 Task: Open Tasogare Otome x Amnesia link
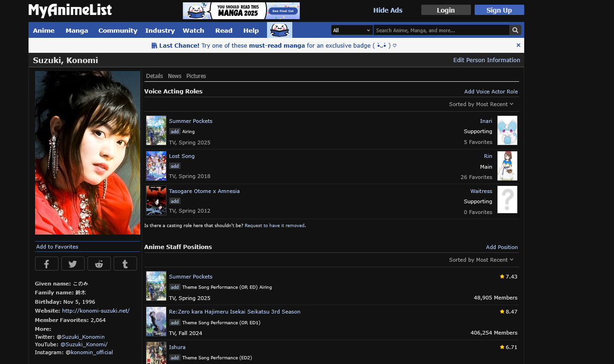(204, 191)
